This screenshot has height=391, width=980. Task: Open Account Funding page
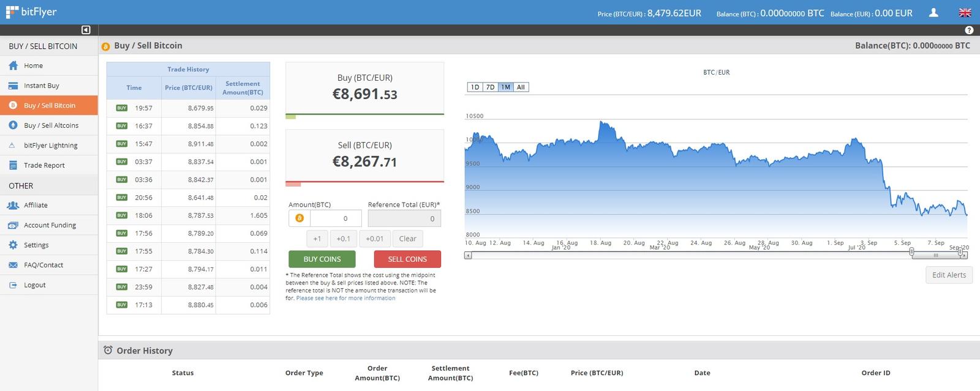49,225
